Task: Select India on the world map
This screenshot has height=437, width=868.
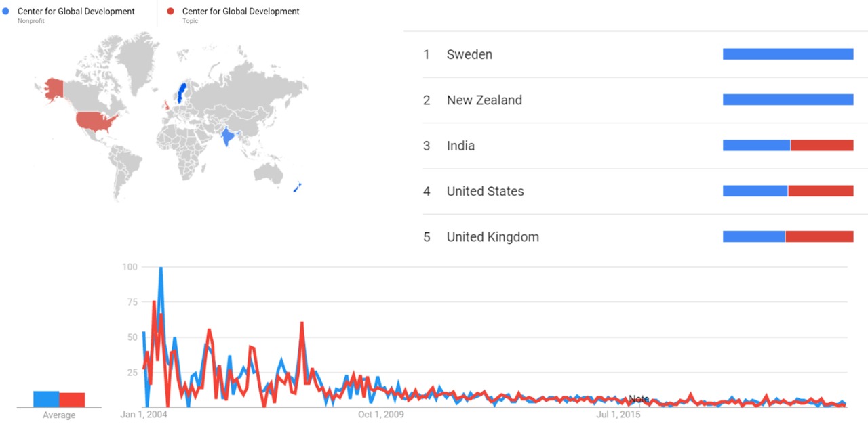Action: [x=229, y=137]
